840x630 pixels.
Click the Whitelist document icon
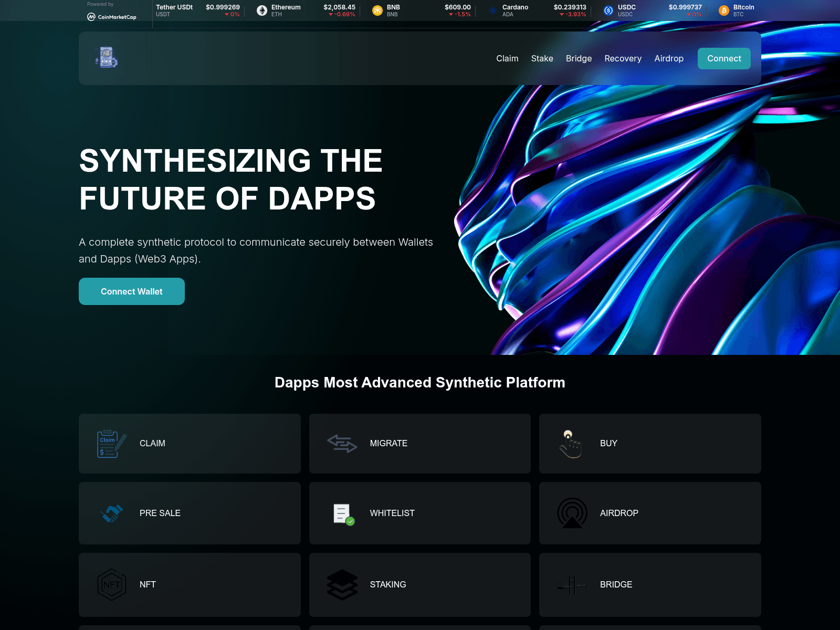(x=343, y=513)
